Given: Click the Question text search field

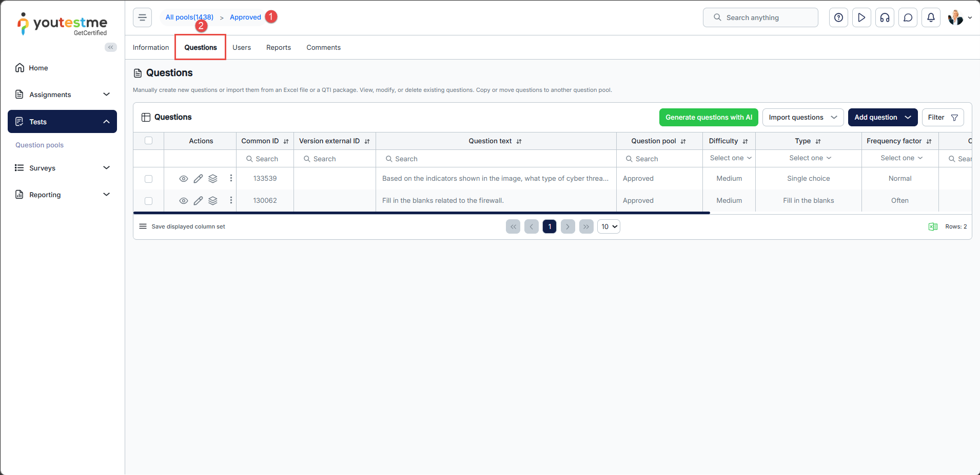Looking at the screenshot, I should [x=496, y=159].
